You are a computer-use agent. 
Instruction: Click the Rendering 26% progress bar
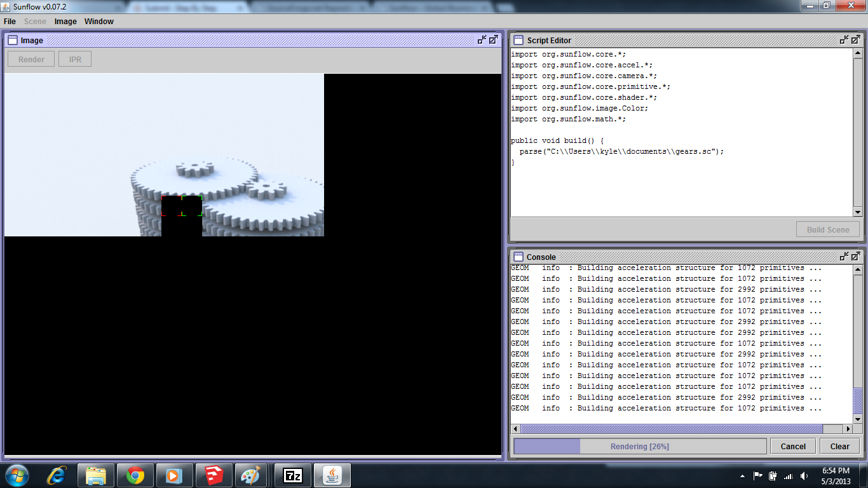tap(640, 446)
